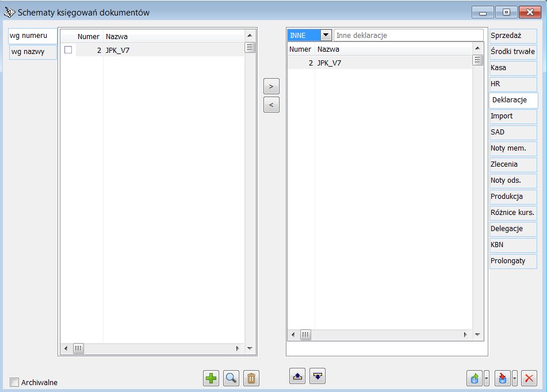Click the < move left button
The height and width of the screenshot is (392, 547).
click(271, 105)
